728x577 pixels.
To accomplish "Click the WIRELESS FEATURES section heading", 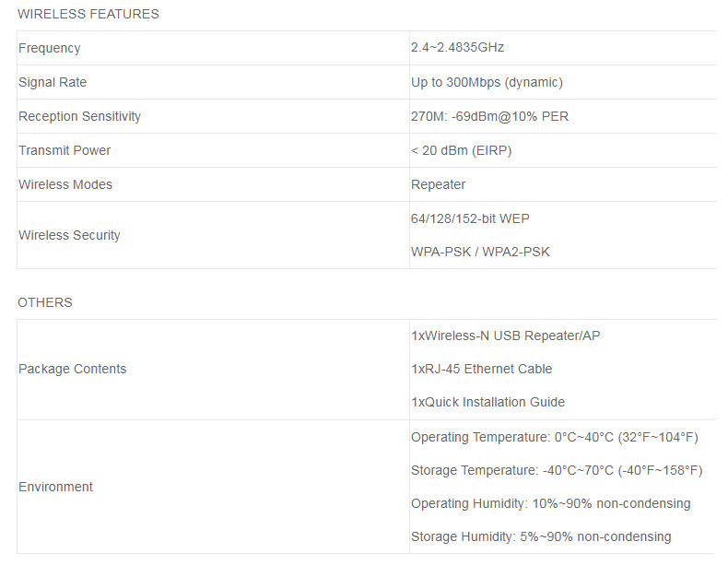I will [88, 14].
